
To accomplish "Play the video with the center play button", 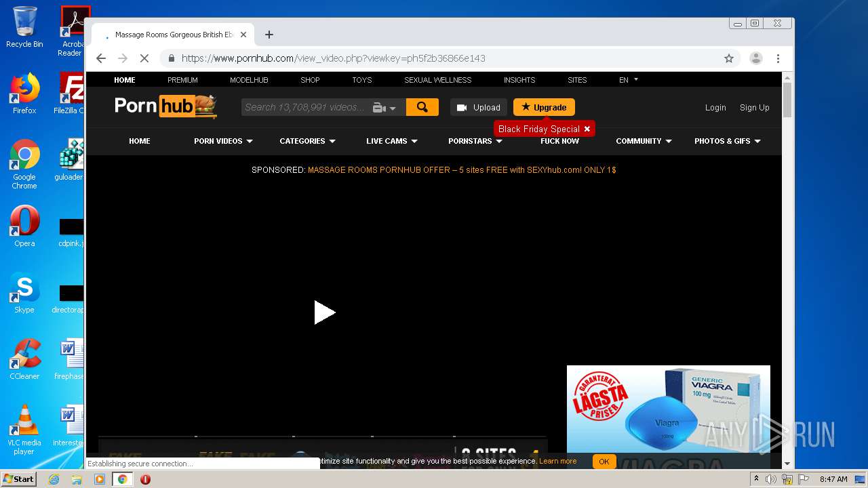I will pyautogui.click(x=324, y=312).
